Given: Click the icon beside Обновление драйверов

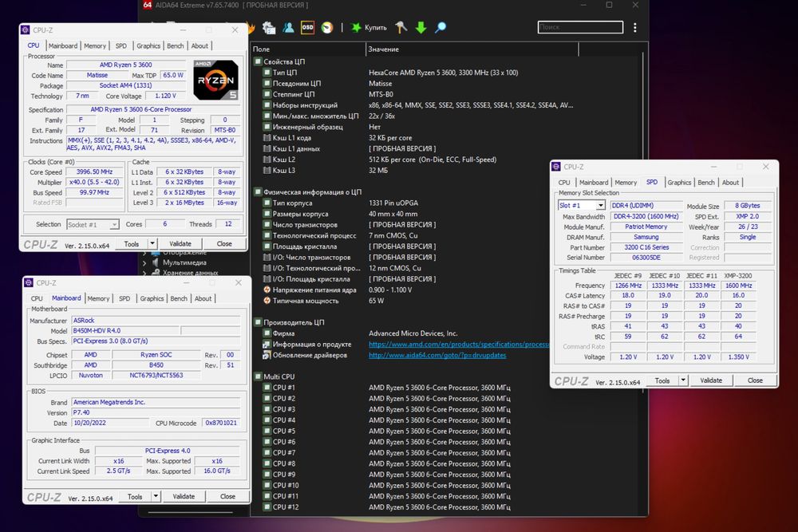Looking at the screenshot, I should coord(267,355).
